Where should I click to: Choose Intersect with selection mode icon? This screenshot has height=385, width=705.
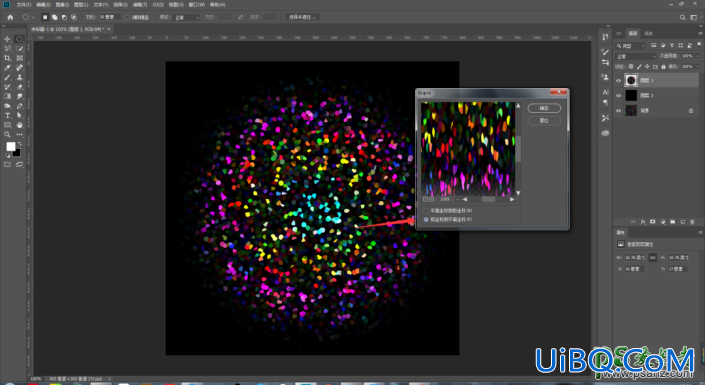[x=74, y=17]
